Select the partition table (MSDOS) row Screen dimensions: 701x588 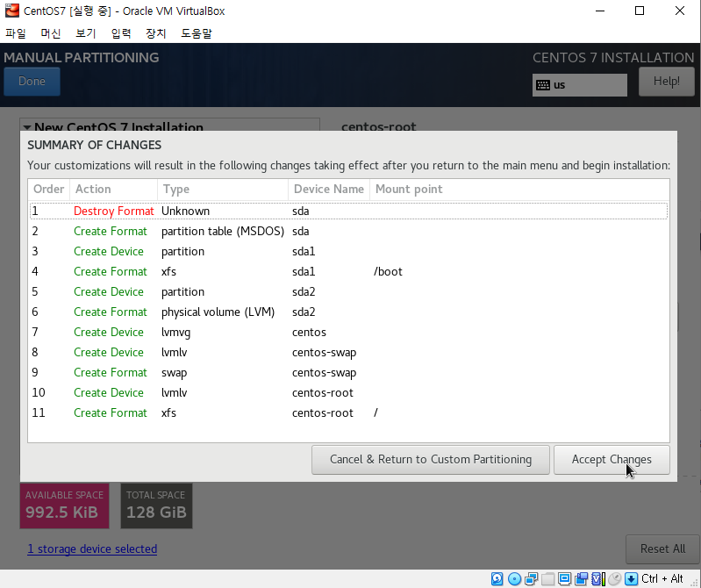point(348,231)
